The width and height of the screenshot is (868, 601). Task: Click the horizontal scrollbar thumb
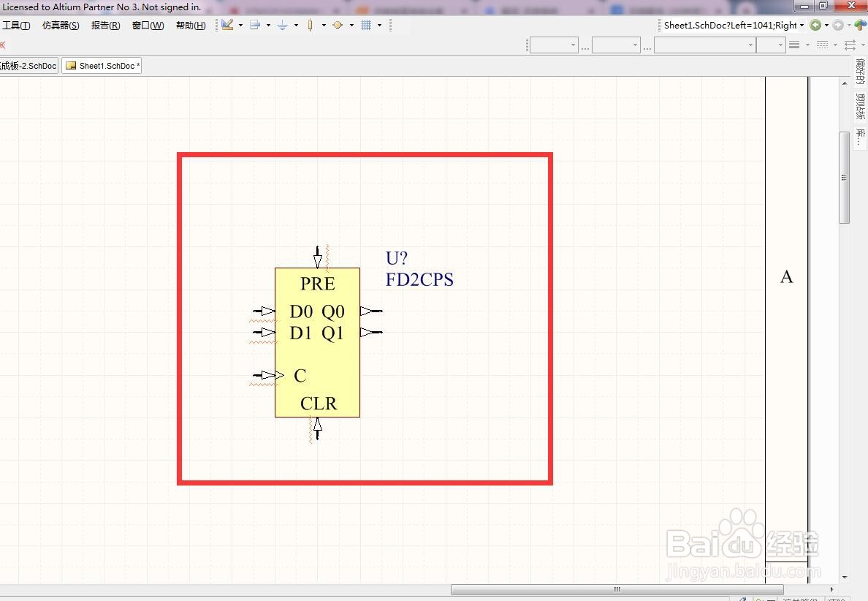[x=617, y=589]
